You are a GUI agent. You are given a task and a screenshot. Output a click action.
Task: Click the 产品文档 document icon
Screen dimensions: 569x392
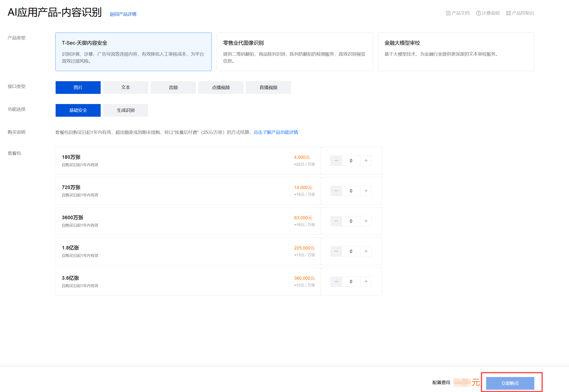coord(448,13)
